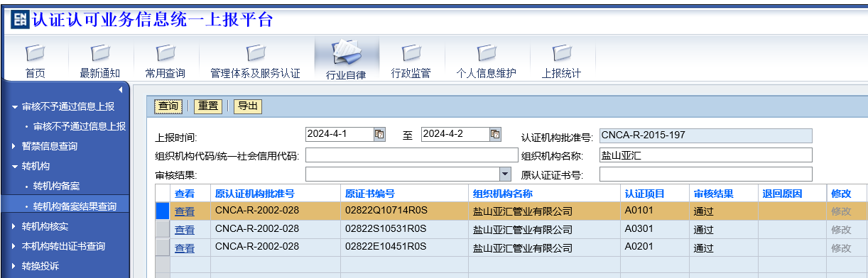Click the 认证机构批准号 field CNCA-R-2015-197
The image size is (868, 278).
[705, 135]
